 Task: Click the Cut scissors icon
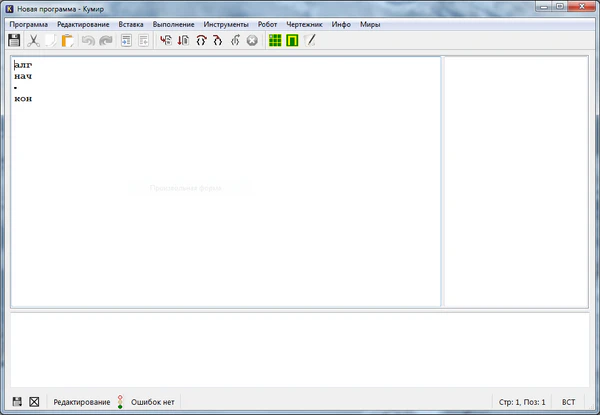(x=33, y=41)
